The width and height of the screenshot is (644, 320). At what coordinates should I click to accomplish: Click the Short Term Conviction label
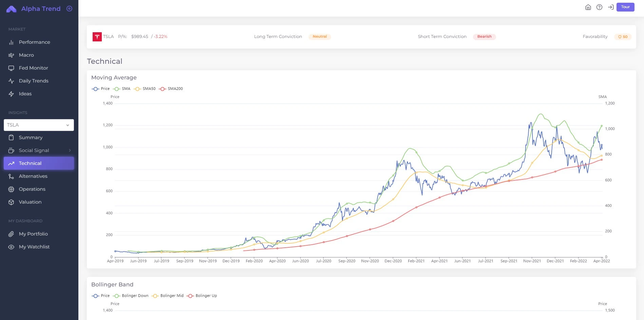click(442, 37)
